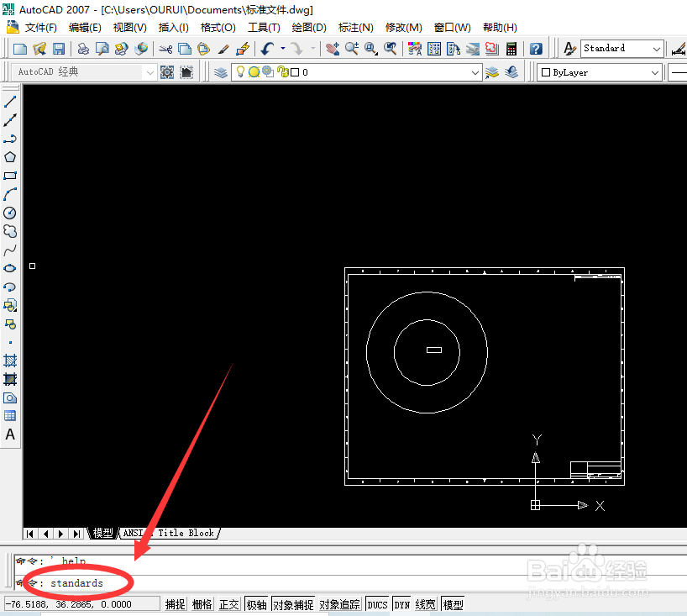Image resolution: width=687 pixels, height=616 pixels.
Task: Toggle 对象捕捉 object snap button
Action: [293, 604]
